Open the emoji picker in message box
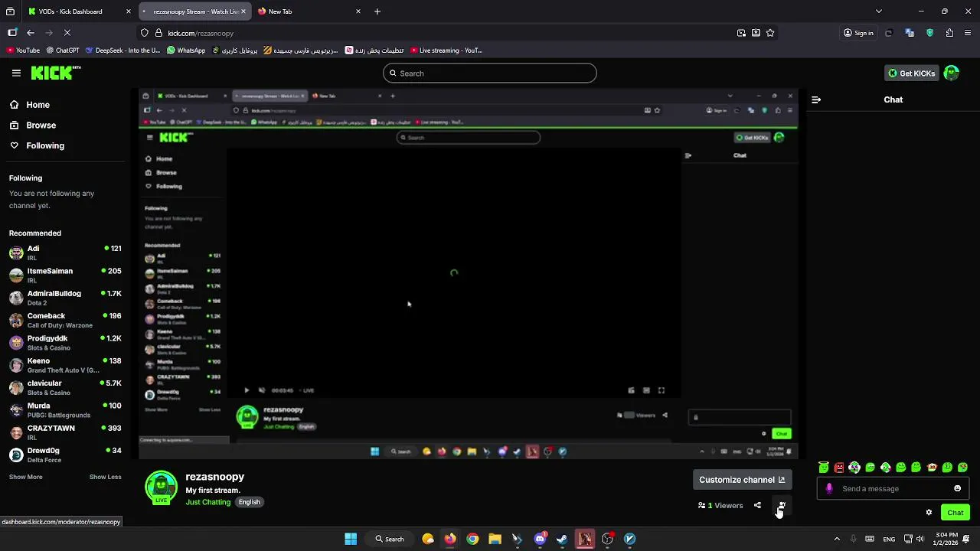Image resolution: width=980 pixels, height=551 pixels. click(957, 488)
